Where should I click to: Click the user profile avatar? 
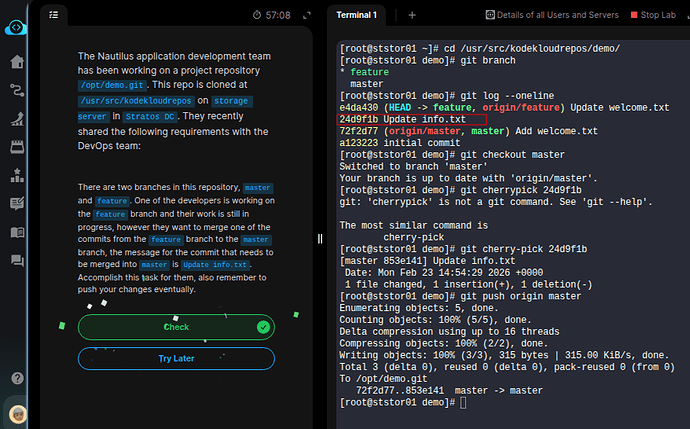click(17, 413)
